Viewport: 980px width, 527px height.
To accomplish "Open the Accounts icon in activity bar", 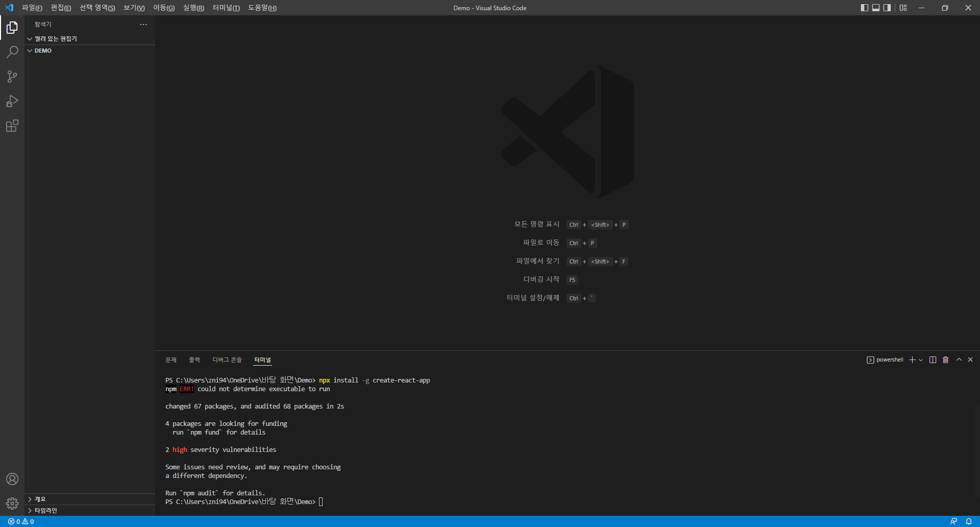I will pos(12,479).
